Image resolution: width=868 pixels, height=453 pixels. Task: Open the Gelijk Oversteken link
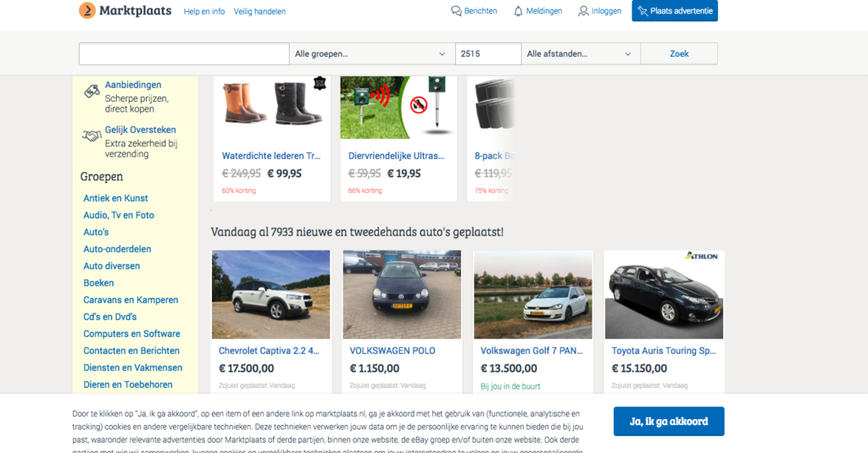pos(141,130)
